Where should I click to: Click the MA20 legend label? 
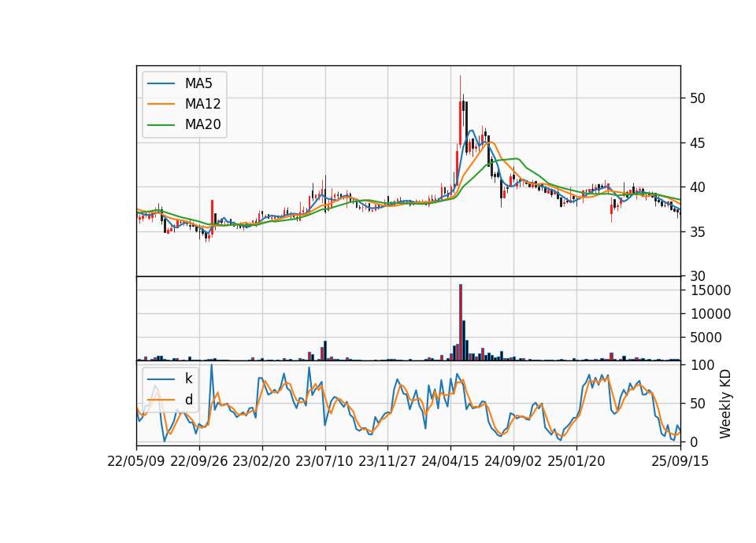(202, 124)
